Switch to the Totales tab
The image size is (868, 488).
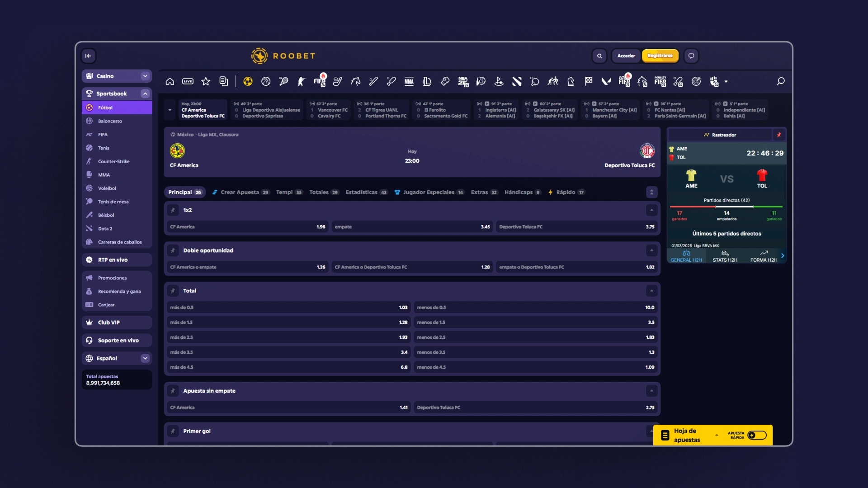(324, 192)
